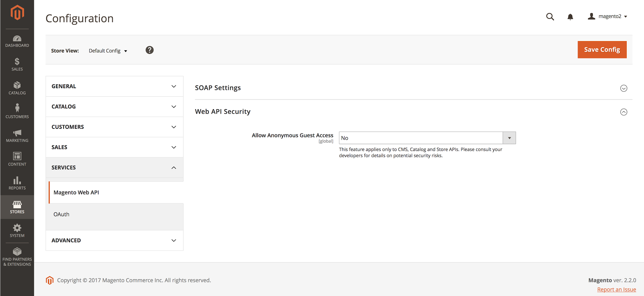Expand the SOAP Settings section
This screenshot has width=644, height=296.
(413, 88)
